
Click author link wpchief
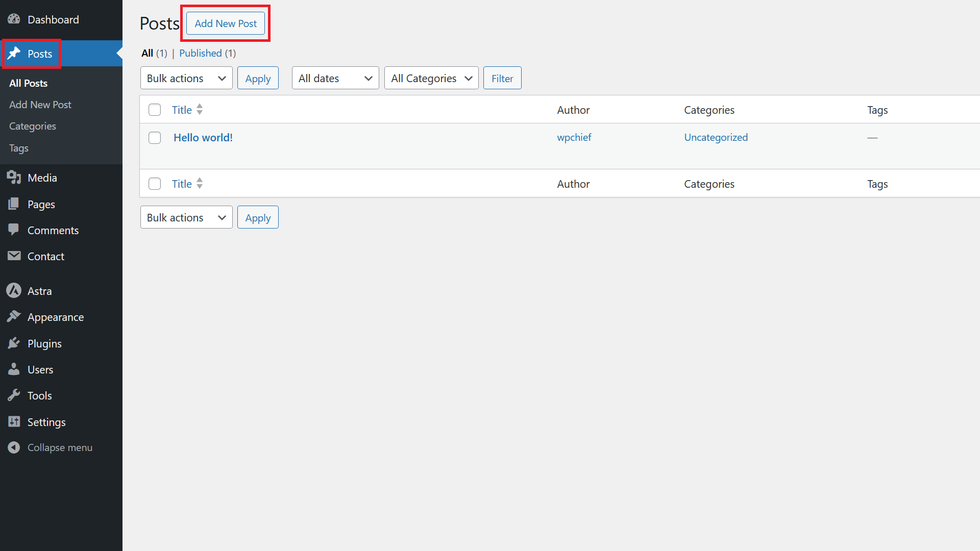point(574,137)
